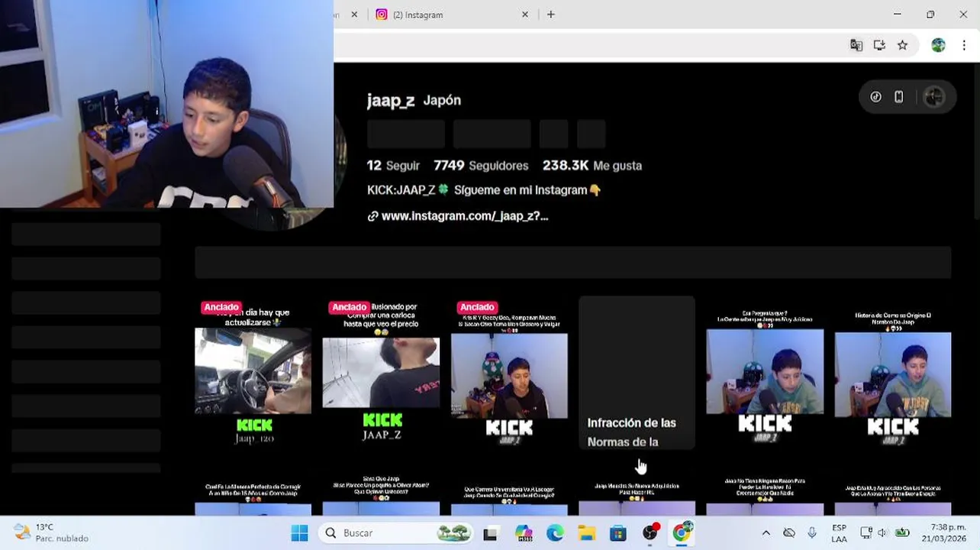The width and height of the screenshot is (980, 550).
Task: Open Microsoft Store from taskbar
Action: [x=617, y=533]
